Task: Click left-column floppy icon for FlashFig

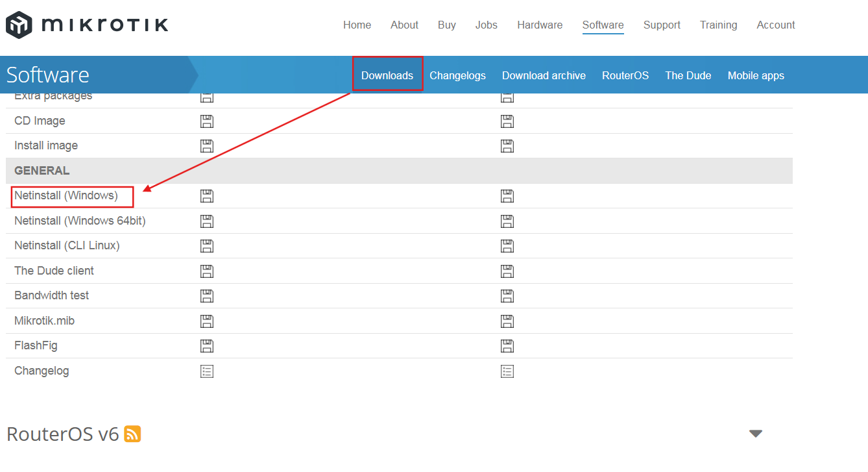Action: point(207,346)
